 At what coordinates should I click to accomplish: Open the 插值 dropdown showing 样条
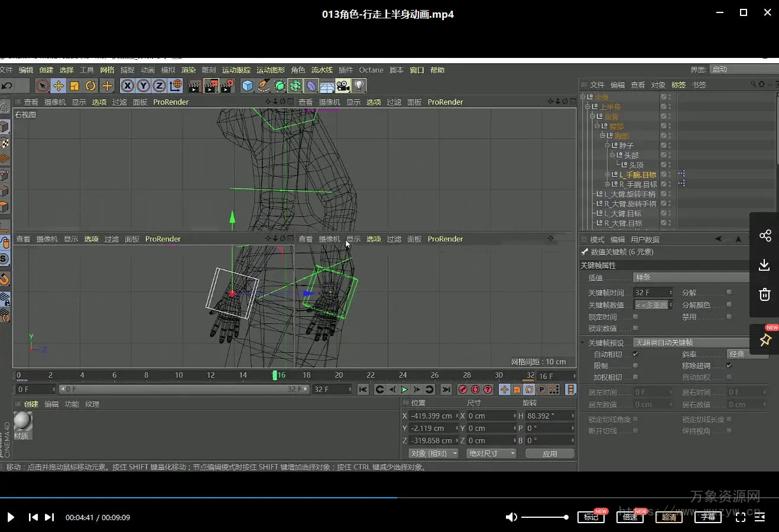(x=692, y=277)
